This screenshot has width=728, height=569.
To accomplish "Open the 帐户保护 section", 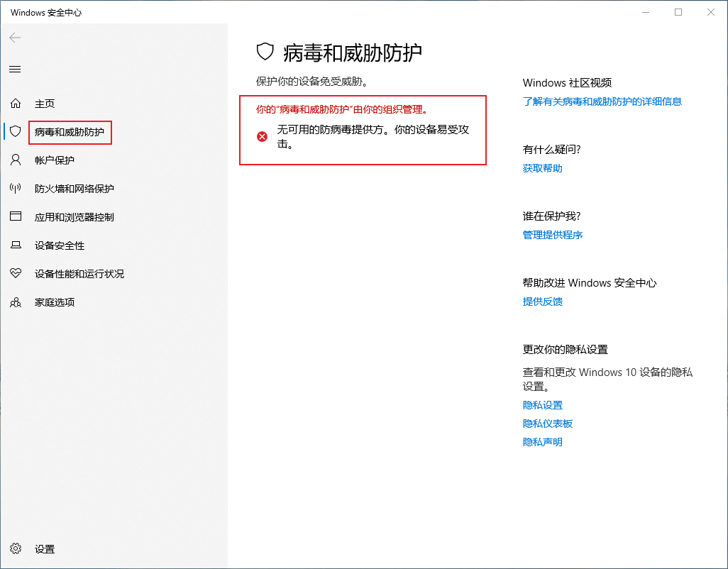I will pos(114,160).
